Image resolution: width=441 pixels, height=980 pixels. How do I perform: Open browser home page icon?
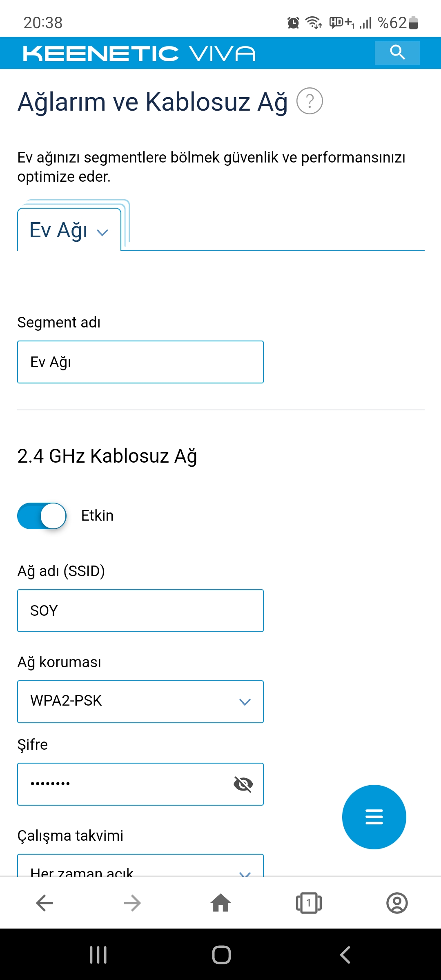click(220, 903)
